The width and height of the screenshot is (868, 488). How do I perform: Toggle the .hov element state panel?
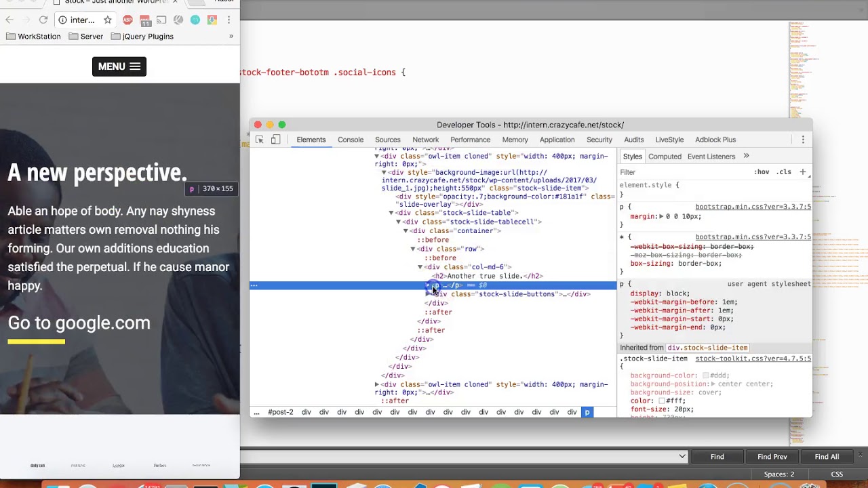762,172
